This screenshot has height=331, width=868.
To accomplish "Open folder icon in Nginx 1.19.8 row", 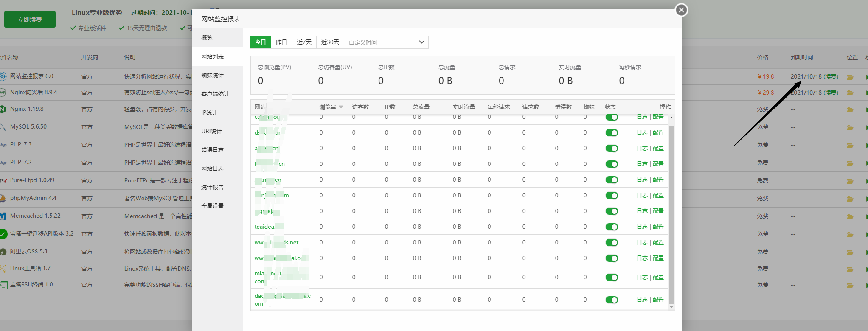I will 850,109.
